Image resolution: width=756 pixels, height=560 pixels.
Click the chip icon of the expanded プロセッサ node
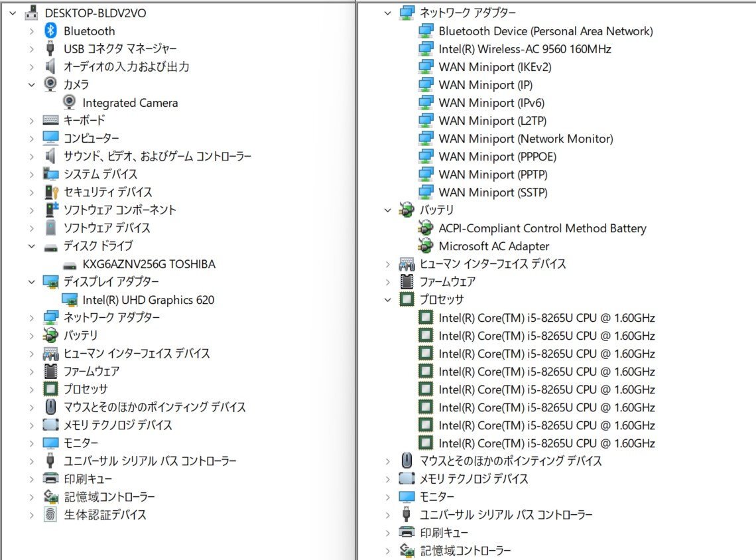(407, 299)
